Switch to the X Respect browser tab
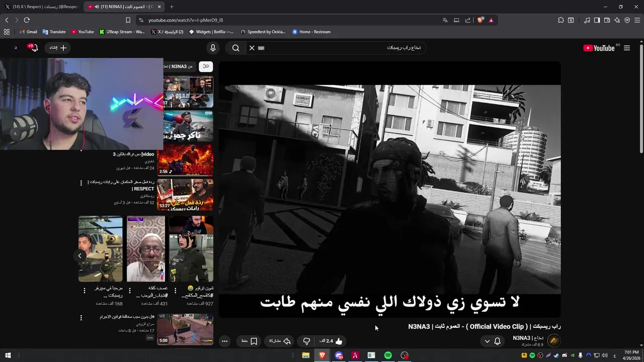This screenshot has height=362, width=644. point(41,7)
